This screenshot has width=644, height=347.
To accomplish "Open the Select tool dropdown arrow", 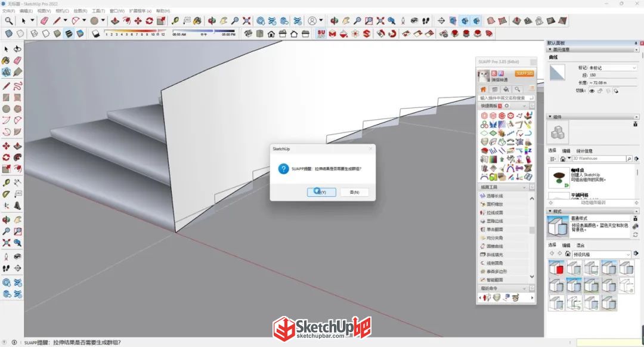I will point(32,20).
